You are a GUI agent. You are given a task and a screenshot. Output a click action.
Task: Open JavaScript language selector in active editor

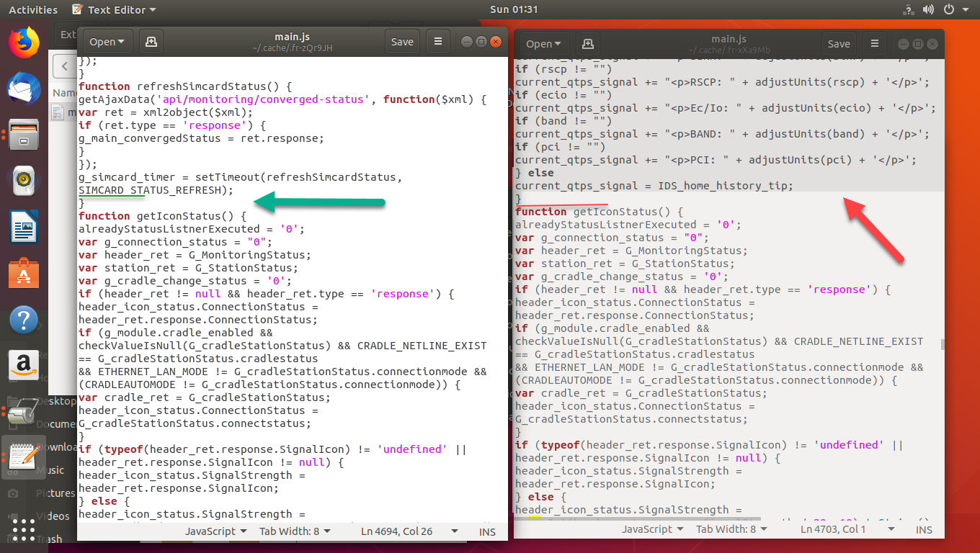click(x=215, y=531)
